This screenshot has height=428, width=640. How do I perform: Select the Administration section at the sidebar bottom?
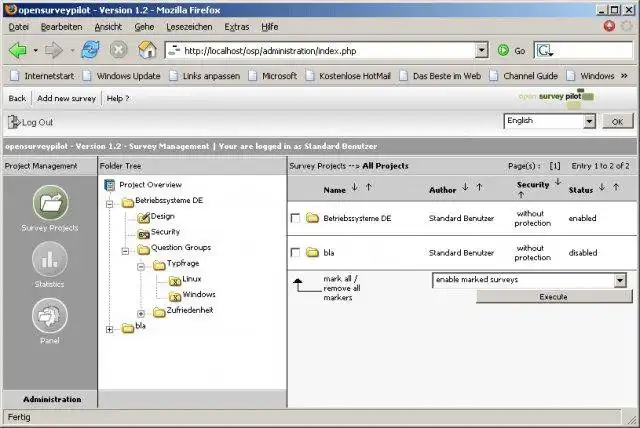(x=52, y=399)
